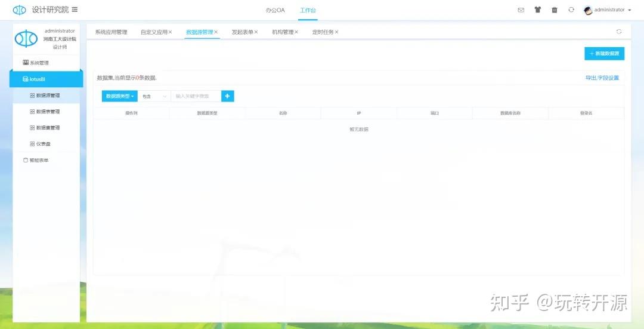Click the trash bin icon in header
Viewport: 644px width, 329px height.
555,10
